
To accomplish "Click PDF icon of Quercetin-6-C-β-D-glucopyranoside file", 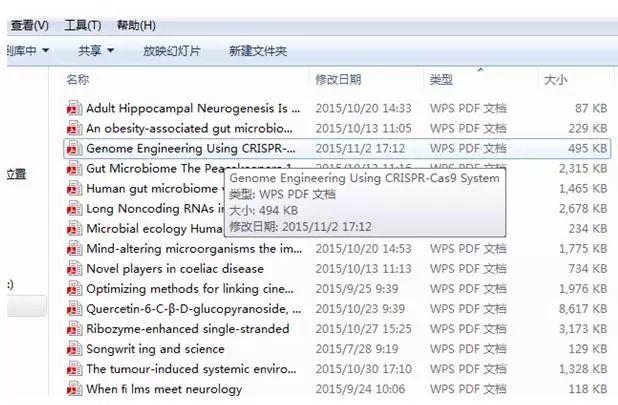I will click(74, 309).
